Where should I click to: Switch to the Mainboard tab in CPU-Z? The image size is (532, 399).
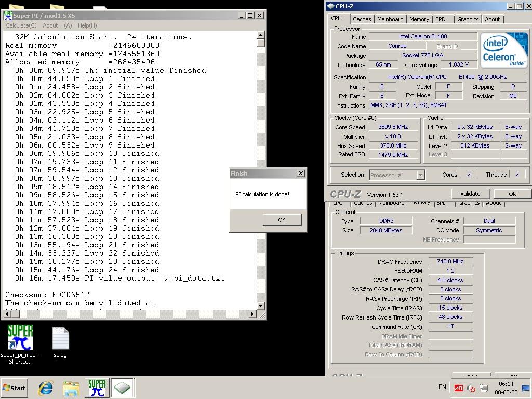(390, 19)
